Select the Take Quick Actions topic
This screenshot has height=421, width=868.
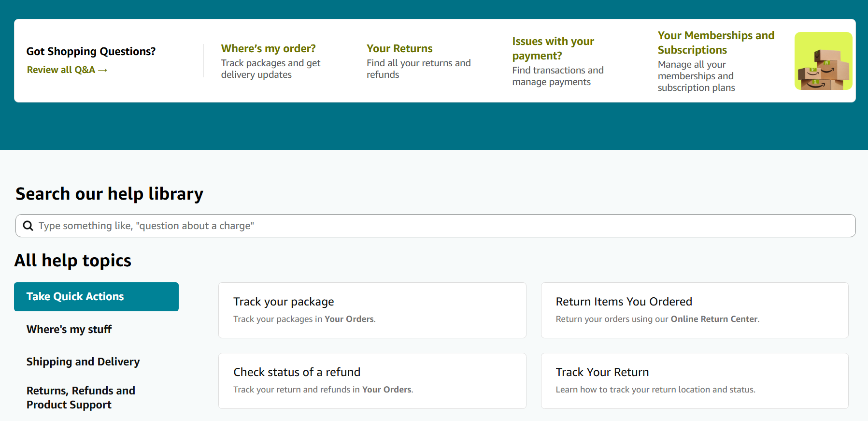click(96, 297)
